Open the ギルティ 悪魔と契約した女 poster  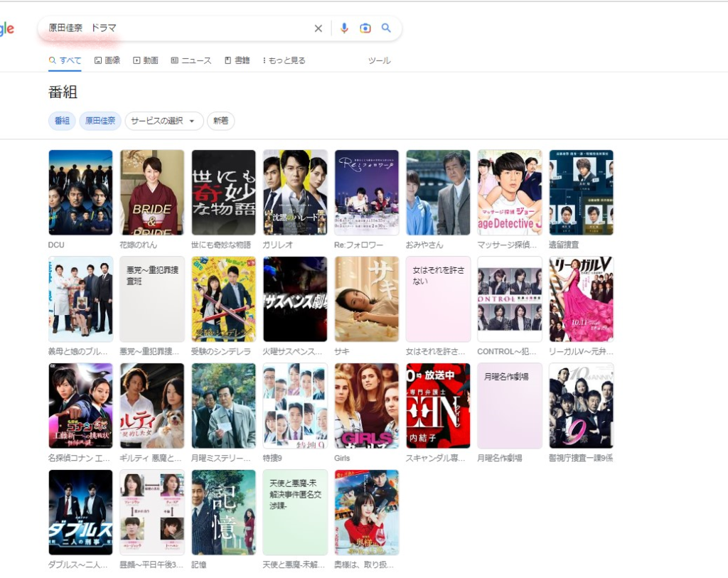[x=152, y=406]
